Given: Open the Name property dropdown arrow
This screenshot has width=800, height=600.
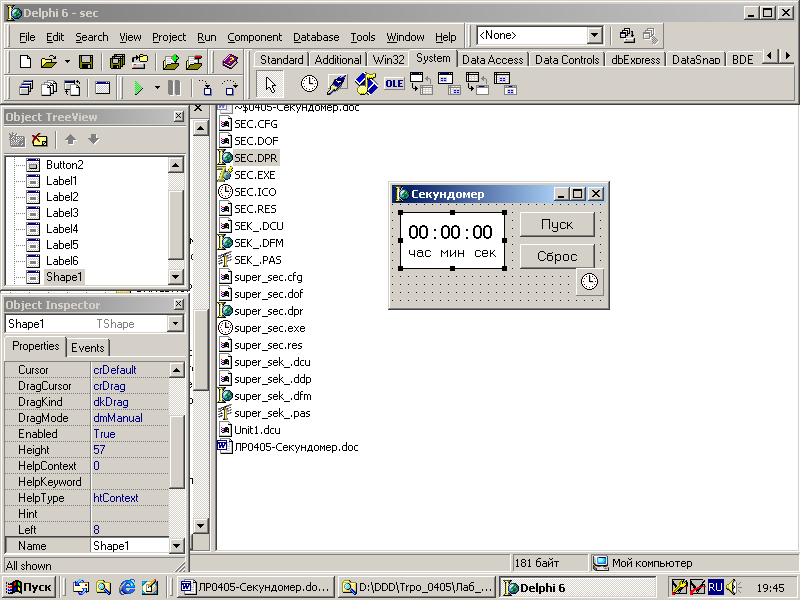Looking at the screenshot, I should point(177,546).
